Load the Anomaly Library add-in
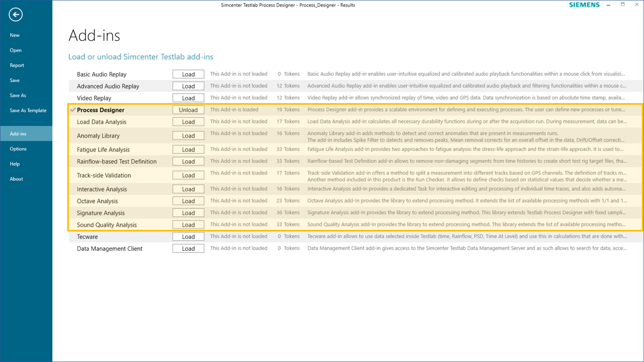 pyautogui.click(x=188, y=136)
